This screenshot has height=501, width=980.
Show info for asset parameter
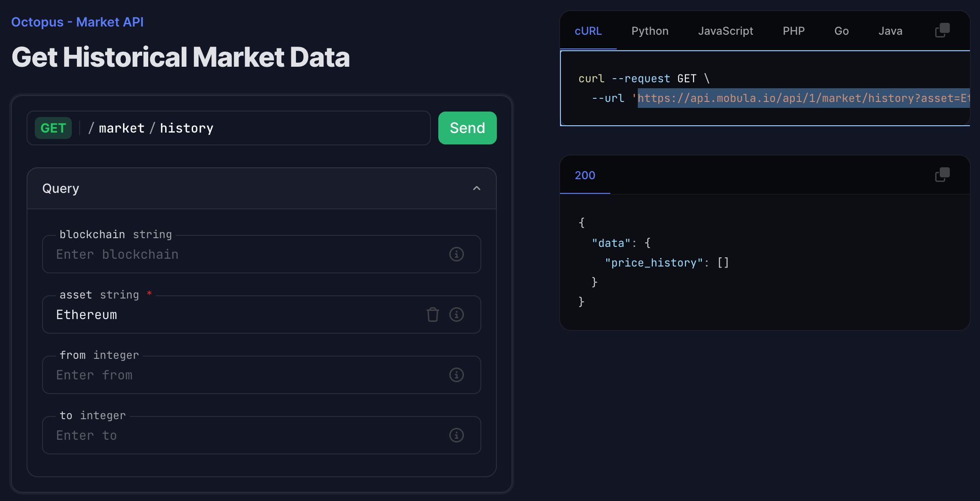tap(456, 314)
